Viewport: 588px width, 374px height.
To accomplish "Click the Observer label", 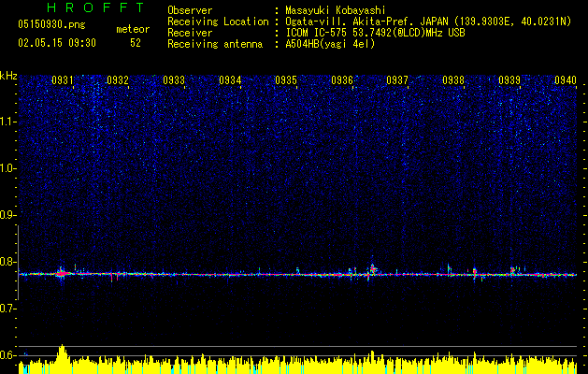I will (x=190, y=10).
